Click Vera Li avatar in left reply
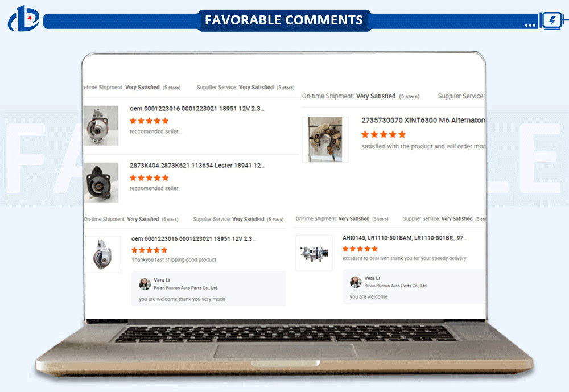The width and height of the screenshot is (569, 392). point(145,284)
